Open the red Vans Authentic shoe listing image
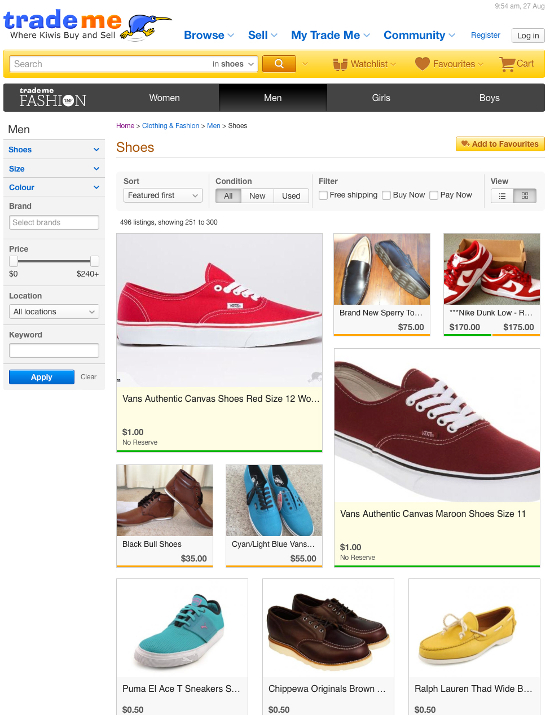The height and width of the screenshot is (715, 550). pyautogui.click(x=219, y=310)
